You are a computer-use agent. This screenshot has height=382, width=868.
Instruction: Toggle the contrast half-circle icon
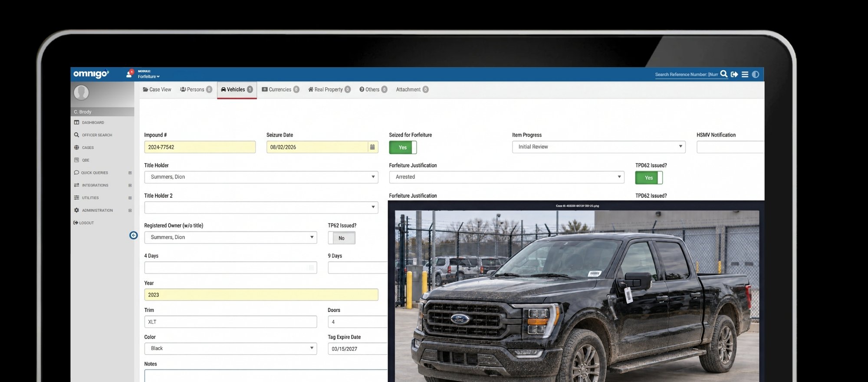(x=756, y=74)
